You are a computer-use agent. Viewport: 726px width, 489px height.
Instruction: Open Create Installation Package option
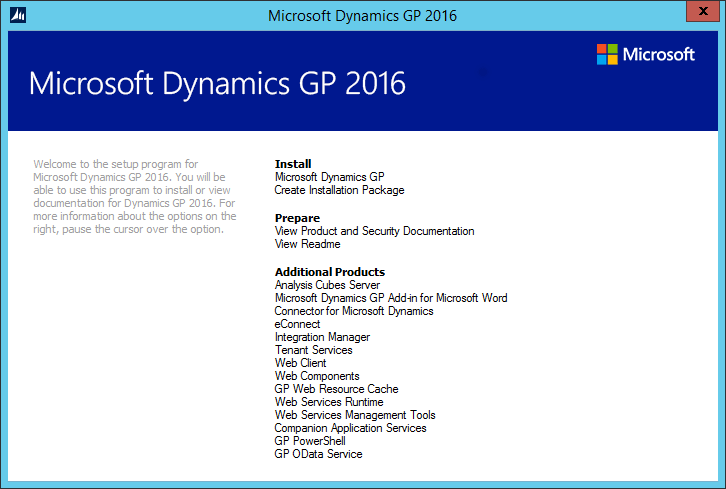click(339, 190)
